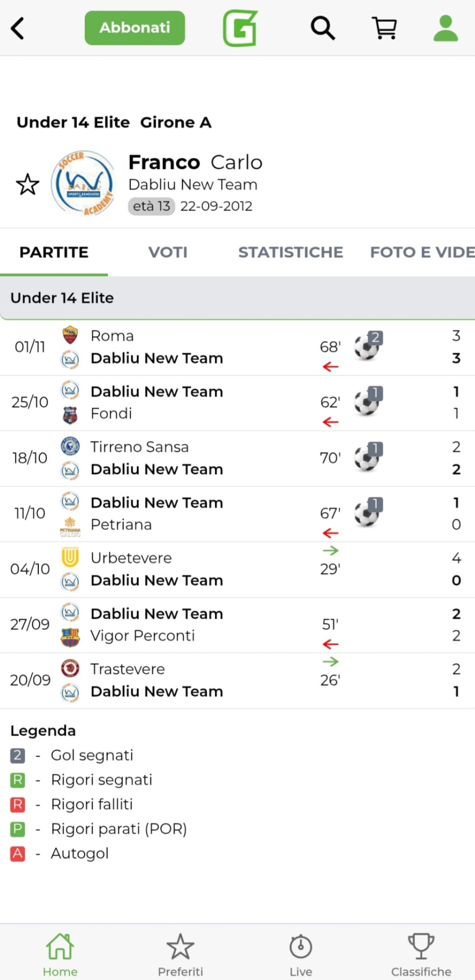Viewport: 475px width, 980px height.
Task: Switch to the VOTI tab
Action: tap(168, 252)
